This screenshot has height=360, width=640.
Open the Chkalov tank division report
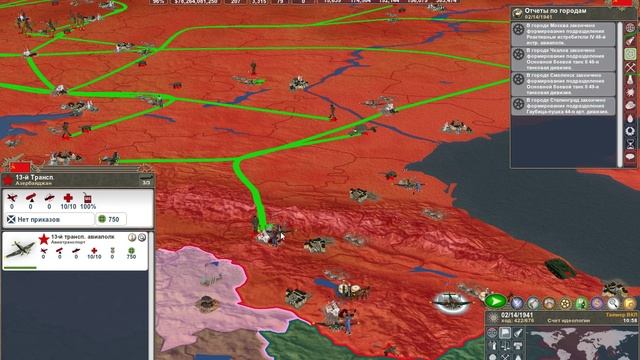(563, 59)
